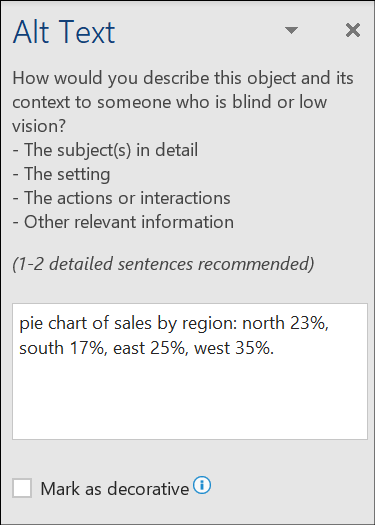Enable the Mark as decorative checkbox

(22, 488)
